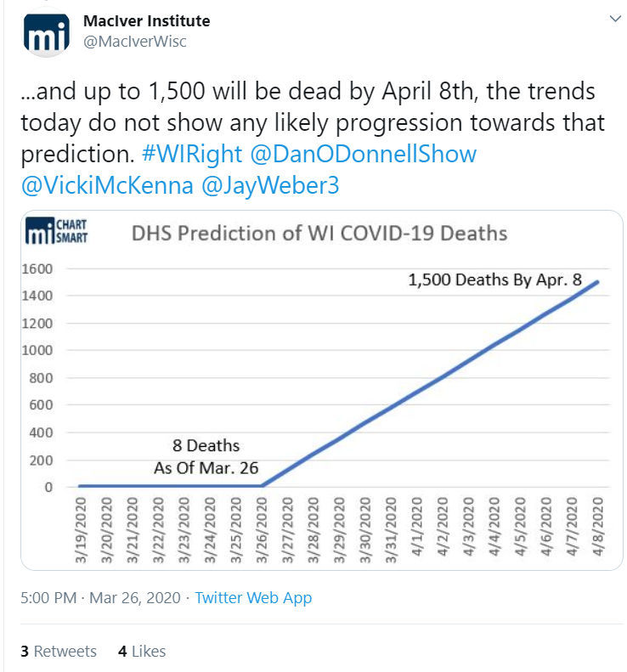Click the 1600 y-axis value label

[x=37, y=268]
